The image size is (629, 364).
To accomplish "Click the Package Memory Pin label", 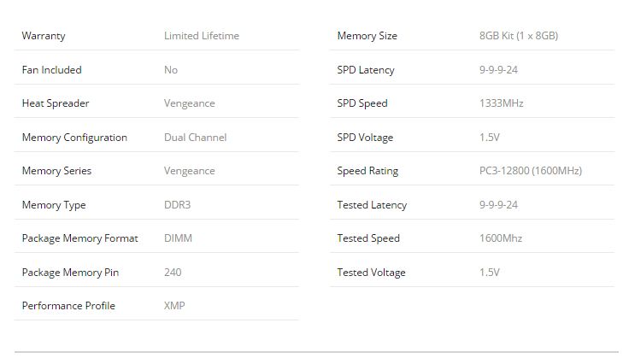I will 70,273.
